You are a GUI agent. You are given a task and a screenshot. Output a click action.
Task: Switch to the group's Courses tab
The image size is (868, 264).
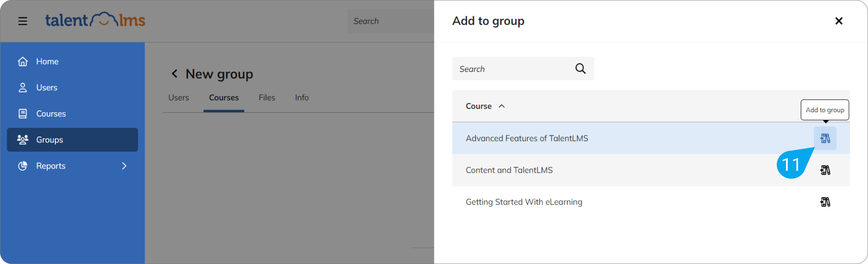224,98
